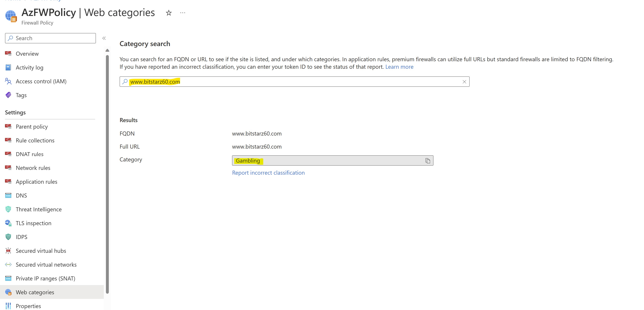Go to Rule collections page
This screenshot has width=644, height=310.
coord(35,140)
